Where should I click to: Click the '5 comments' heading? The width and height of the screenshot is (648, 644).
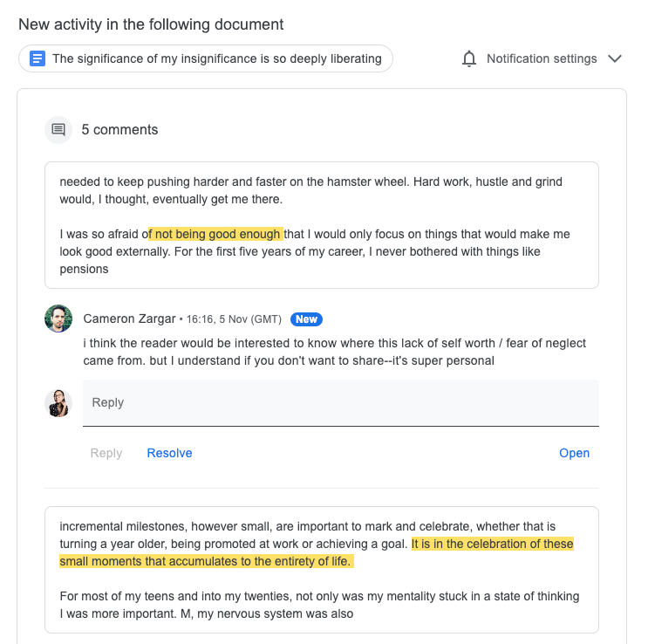119,130
